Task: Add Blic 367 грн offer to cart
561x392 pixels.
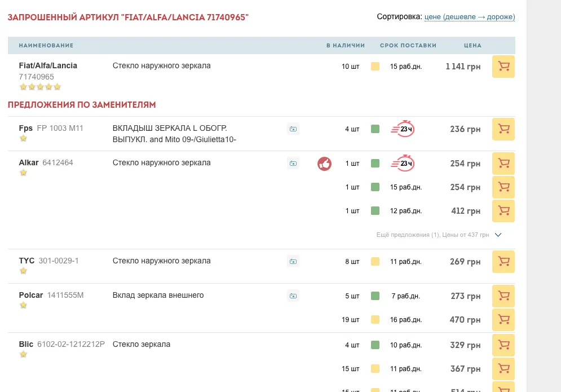Action: (503, 369)
